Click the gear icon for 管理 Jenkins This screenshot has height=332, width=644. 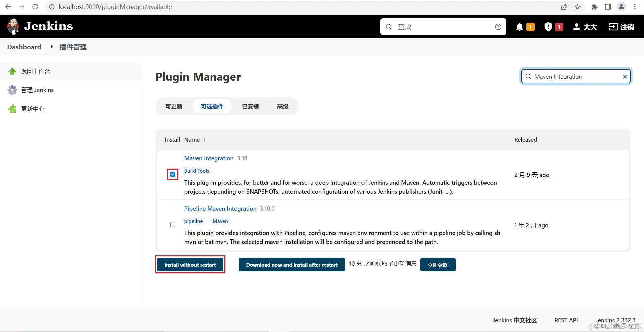(12, 90)
